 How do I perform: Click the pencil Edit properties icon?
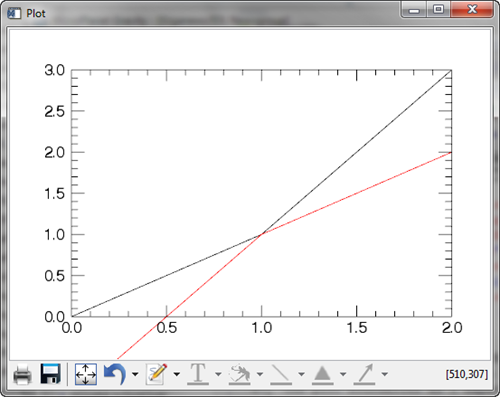click(157, 374)
